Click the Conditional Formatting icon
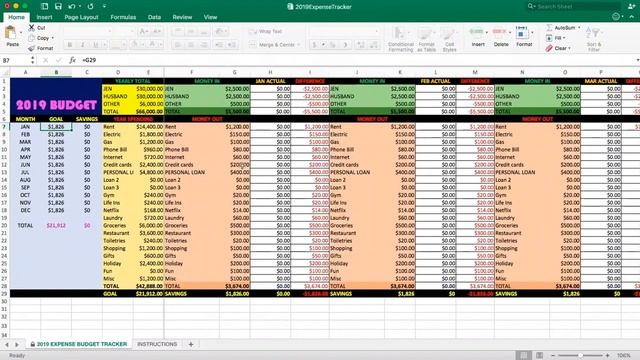This screenshot has height=360, width=640. (399, 33)
